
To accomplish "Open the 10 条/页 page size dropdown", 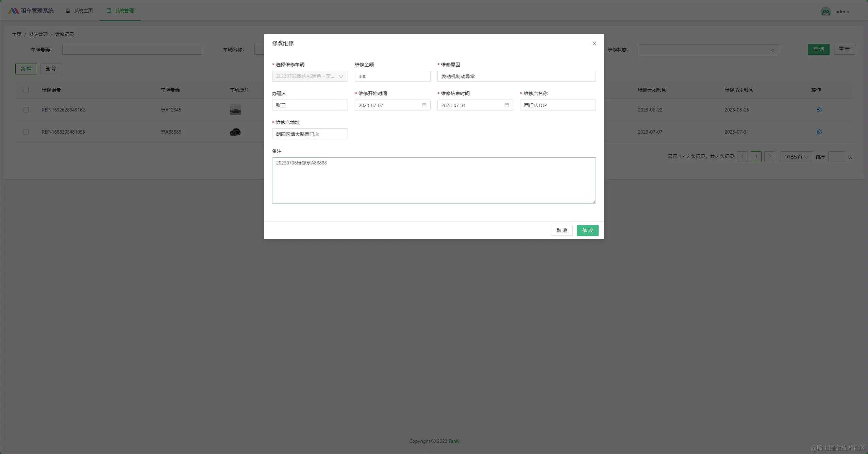I will pyautogui.click(x=796, y=157).
